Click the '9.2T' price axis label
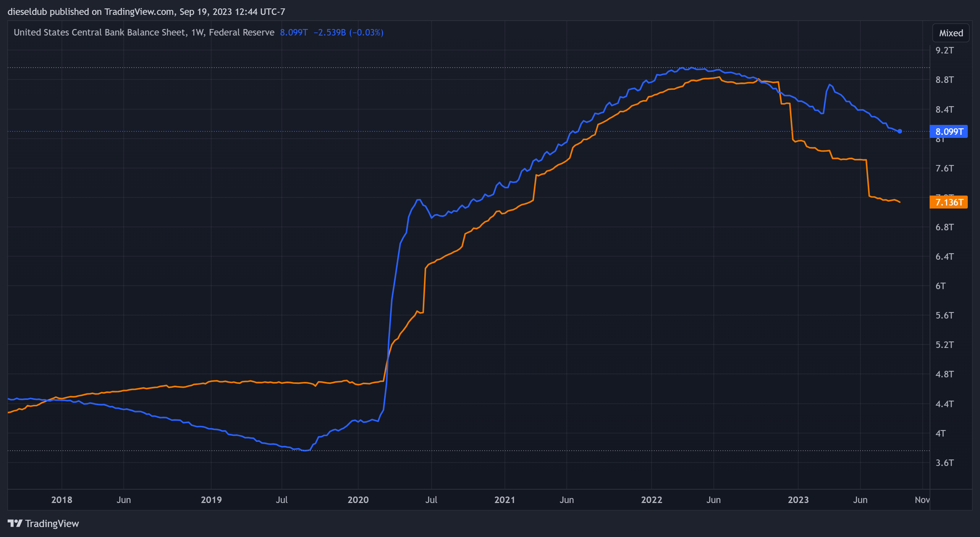The width and height of the screenshot is (980, 537). tap(944, 50)
